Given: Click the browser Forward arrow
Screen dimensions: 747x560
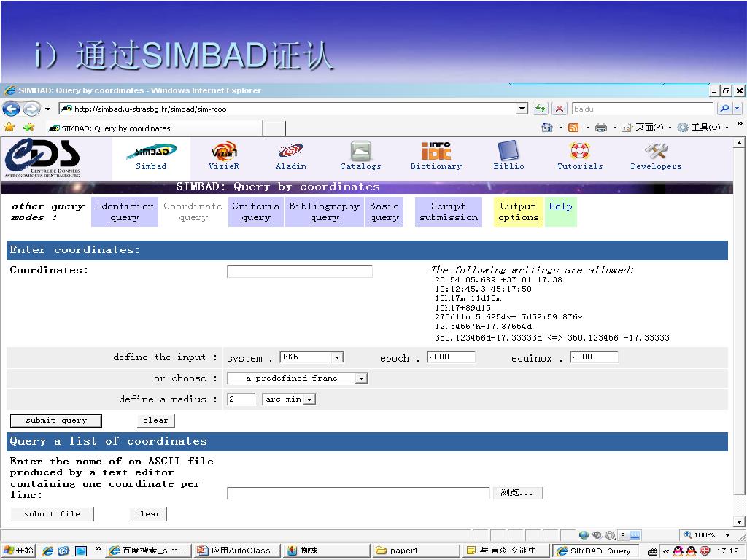Looking at the screenshot, I should 31,109.
